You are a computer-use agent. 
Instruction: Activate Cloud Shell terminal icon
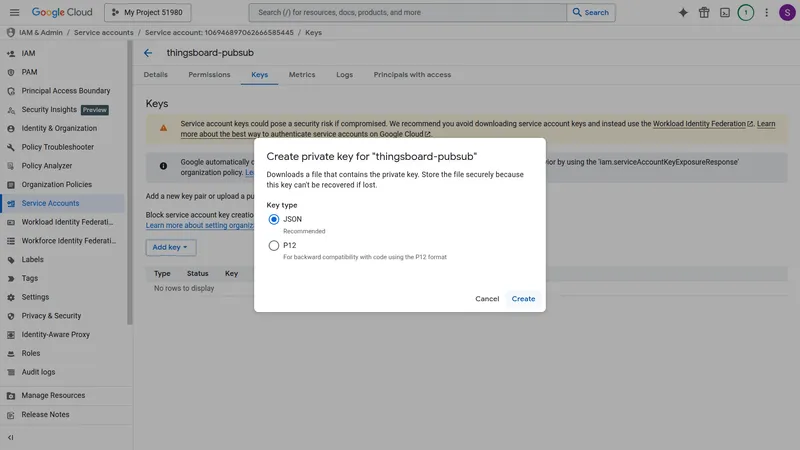pos(724,12)
